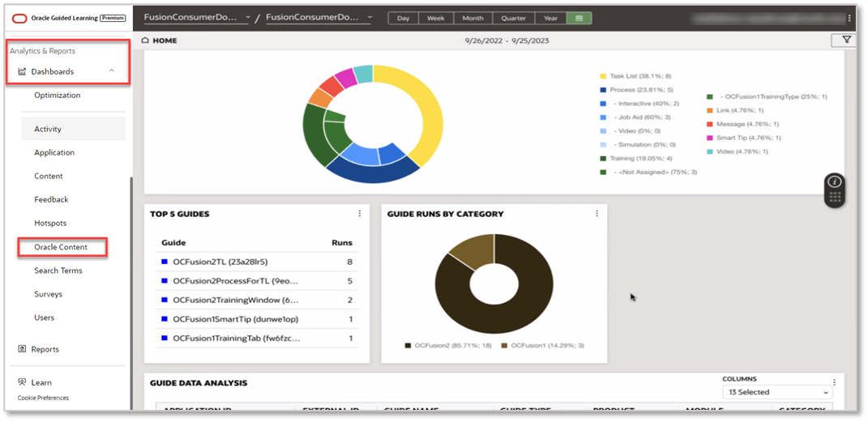
Task: Open the Search Terms dashboard
Action: click(58, 271)
